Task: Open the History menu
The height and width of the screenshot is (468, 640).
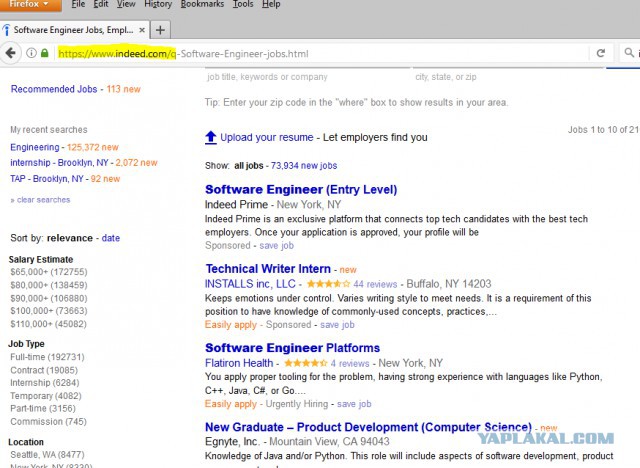Action: (x=158, y=4)
